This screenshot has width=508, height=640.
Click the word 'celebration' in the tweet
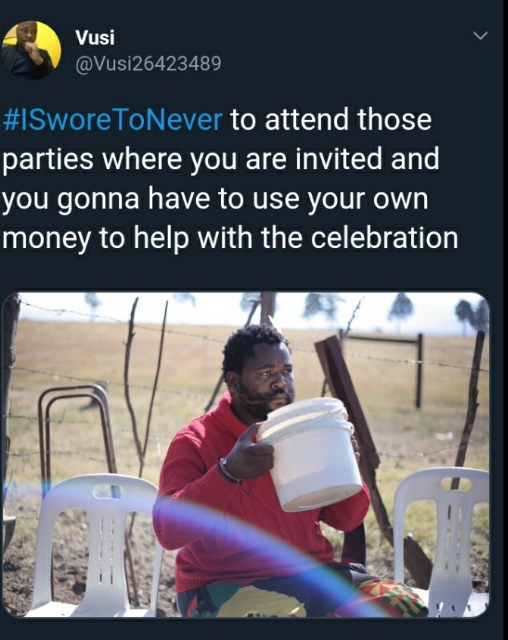coord(384,238)
